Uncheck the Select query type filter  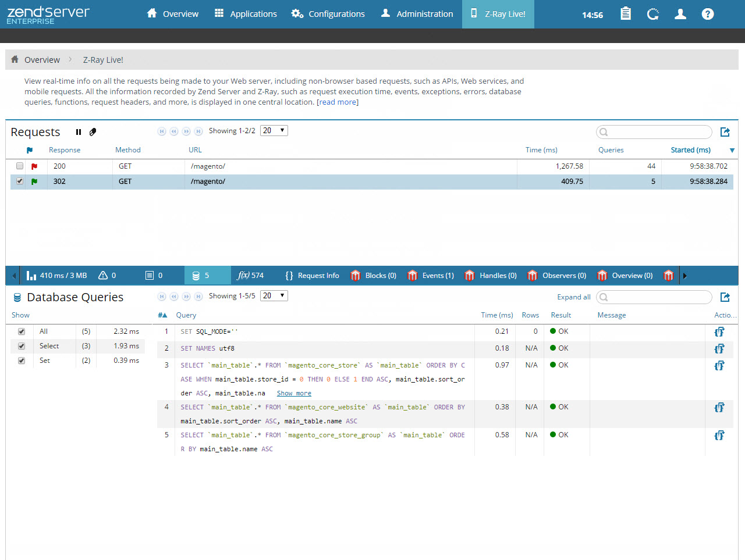tap(22, 346)
